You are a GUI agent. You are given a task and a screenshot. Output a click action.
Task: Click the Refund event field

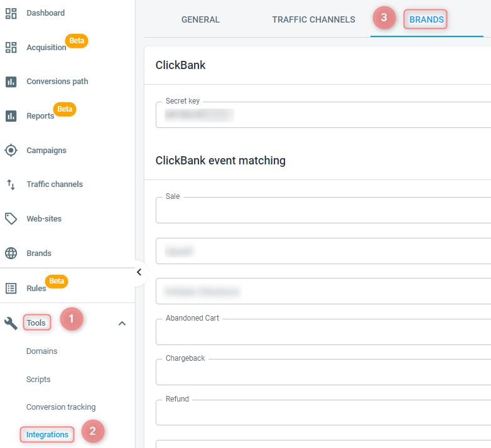click(323, 413)
